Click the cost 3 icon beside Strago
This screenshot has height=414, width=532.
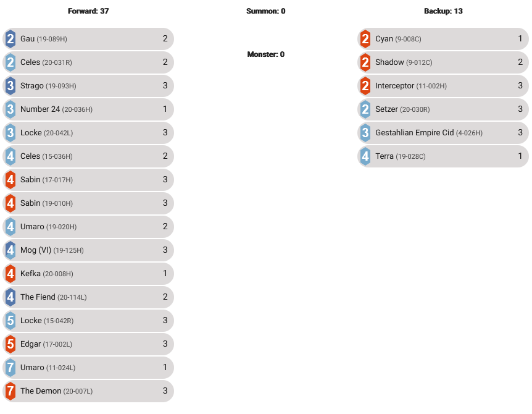[x=10, y=86]
